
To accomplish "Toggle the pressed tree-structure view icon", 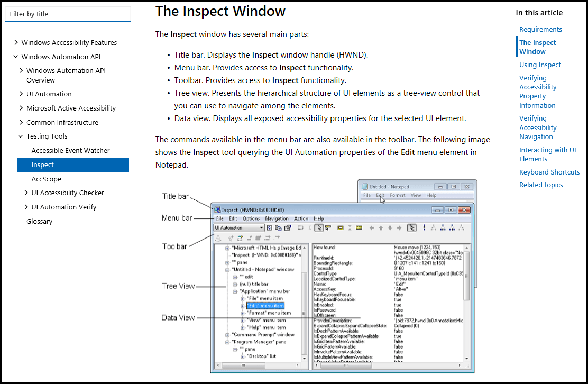I will pyautogui.click(x=412, y=227).
